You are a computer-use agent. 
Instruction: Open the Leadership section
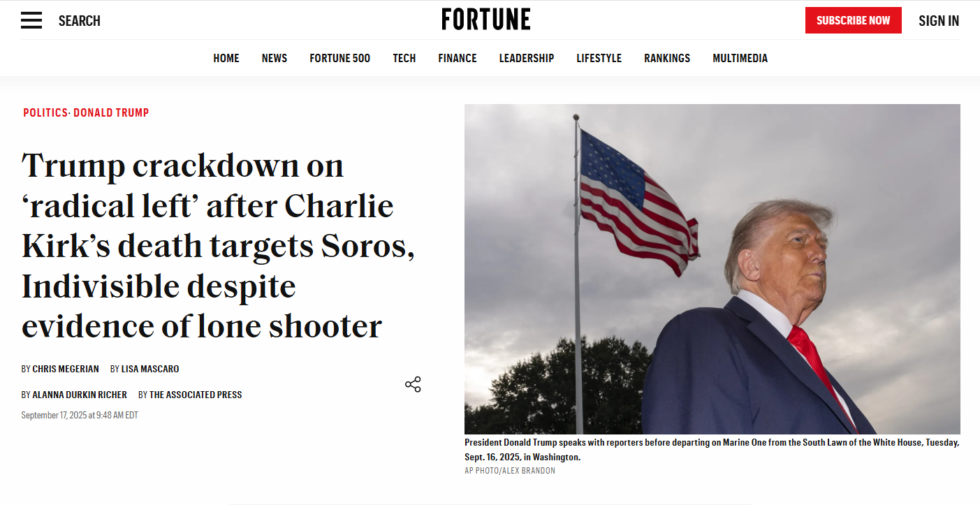(527, 59)
